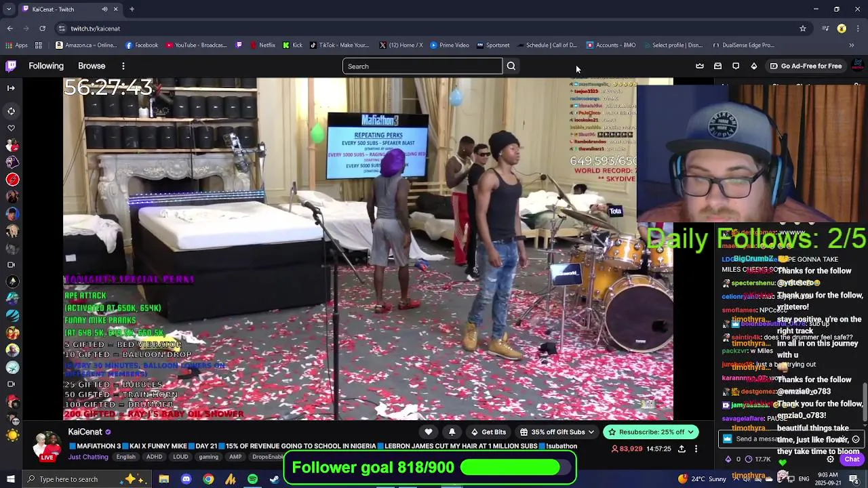Click Windows taskbar search box
Screen dimensions: 868x488
click(87, 479)
